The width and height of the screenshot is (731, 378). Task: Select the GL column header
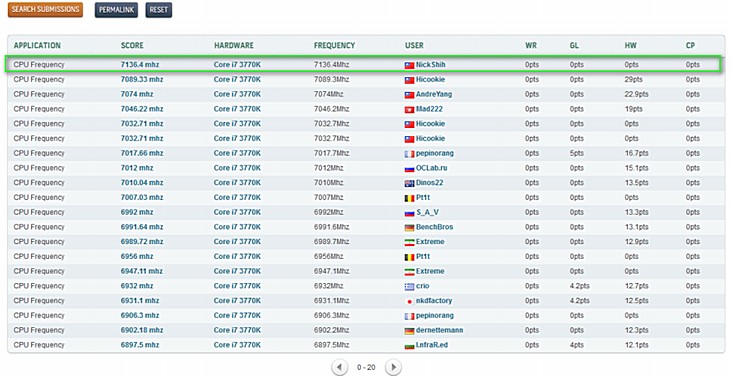point(574,46)
